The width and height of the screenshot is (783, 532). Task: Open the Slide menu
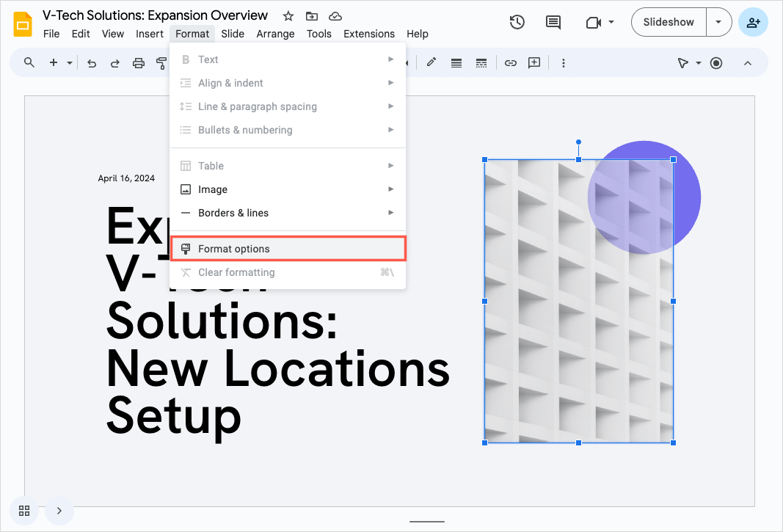pyautogui.click(x=233, y=34)
